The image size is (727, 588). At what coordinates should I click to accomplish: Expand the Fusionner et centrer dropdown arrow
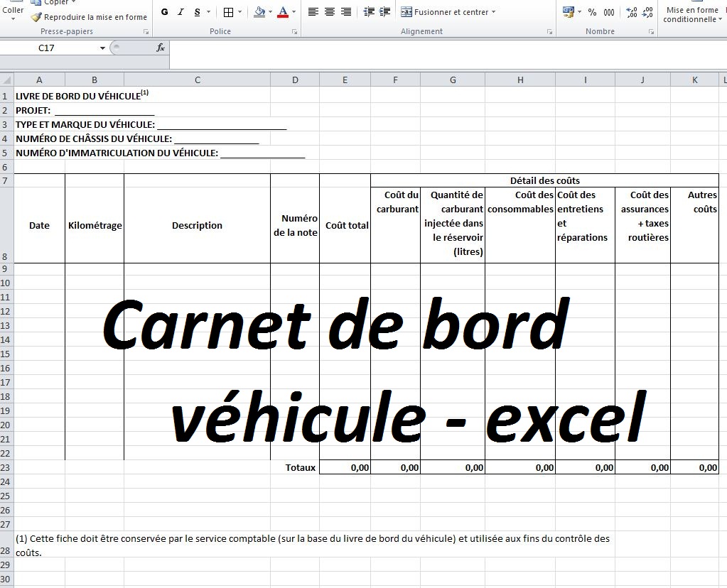point(493,12)
